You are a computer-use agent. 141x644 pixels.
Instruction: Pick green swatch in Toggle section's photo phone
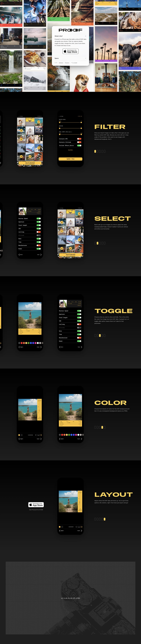28,343
